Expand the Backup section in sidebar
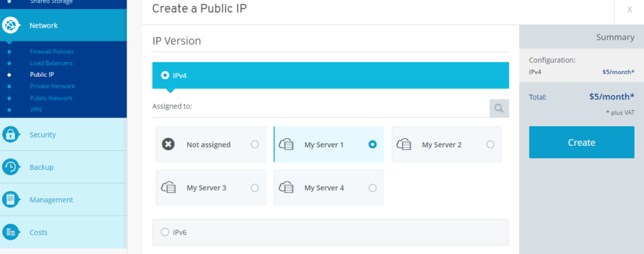The image size is (644, 254). [64, 167]
